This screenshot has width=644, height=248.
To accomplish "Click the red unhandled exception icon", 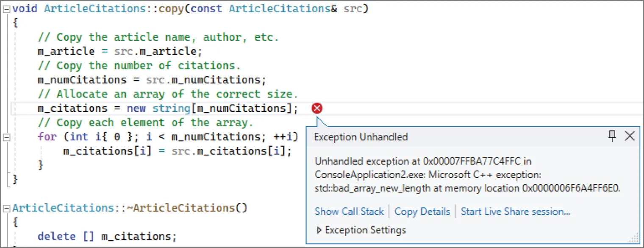I will click(317, 108).
